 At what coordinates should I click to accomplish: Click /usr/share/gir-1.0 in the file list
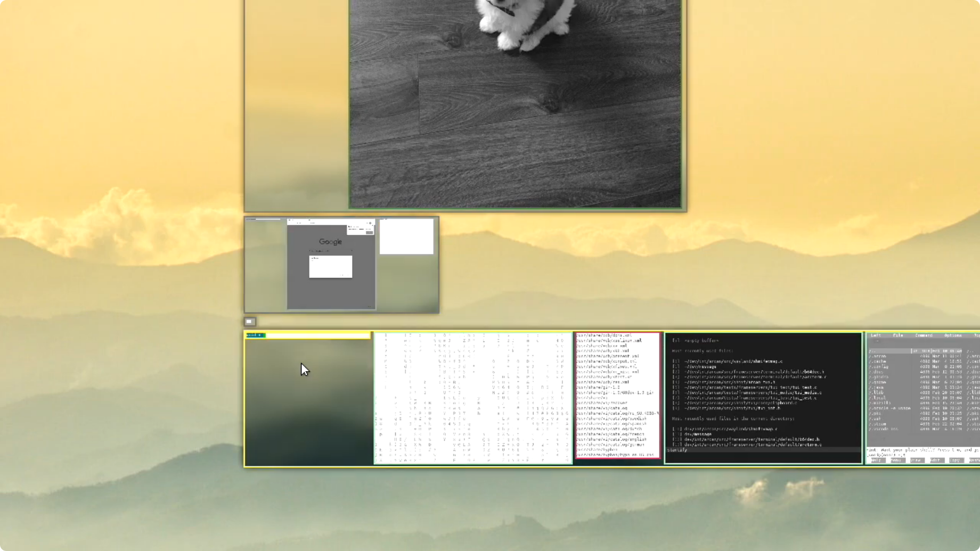[x=598, y=388]
